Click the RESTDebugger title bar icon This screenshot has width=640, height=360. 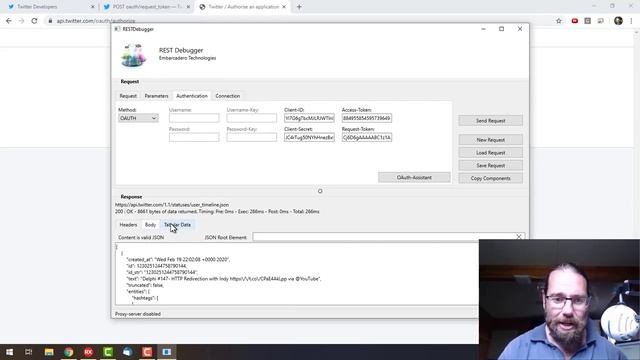118,29
